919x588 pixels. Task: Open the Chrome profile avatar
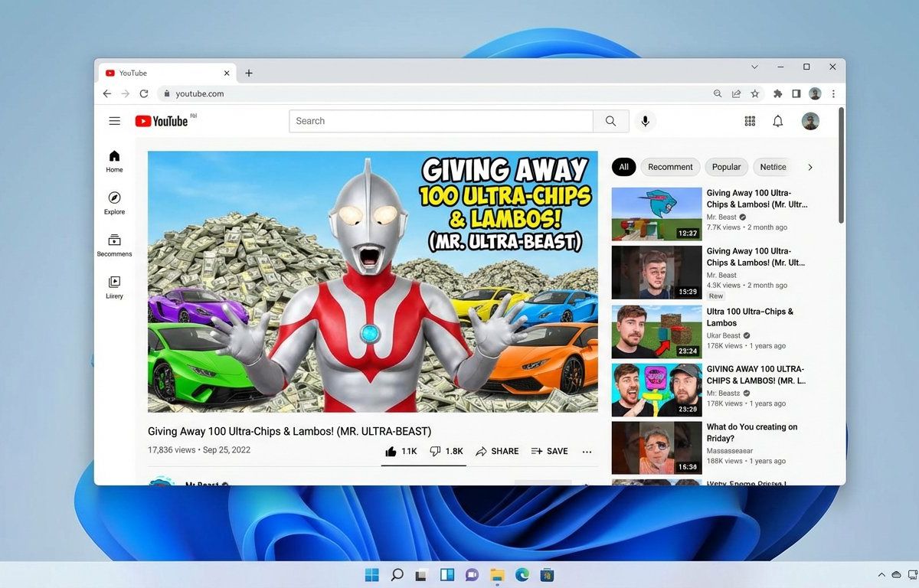pyautogui.click(x=815, y=93)
